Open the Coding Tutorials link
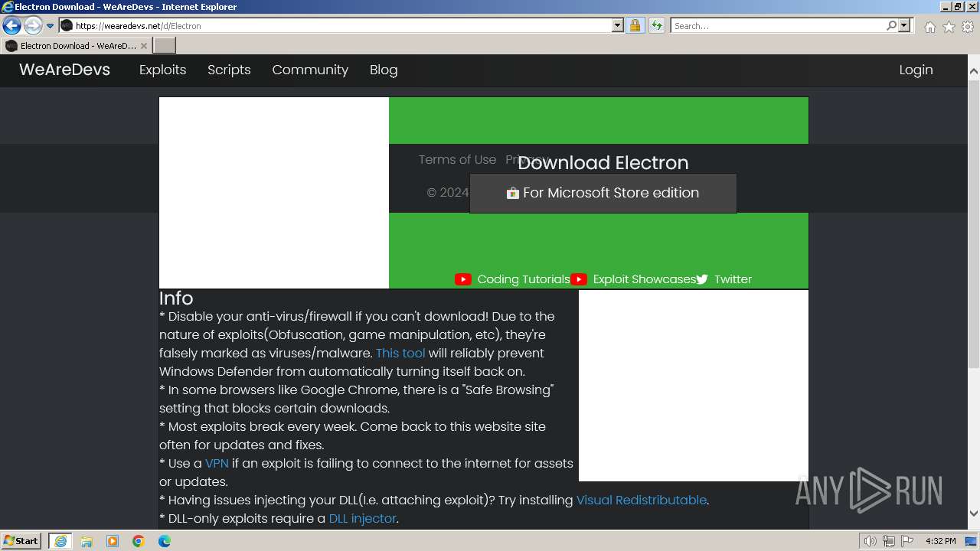 tap(524, 279)
